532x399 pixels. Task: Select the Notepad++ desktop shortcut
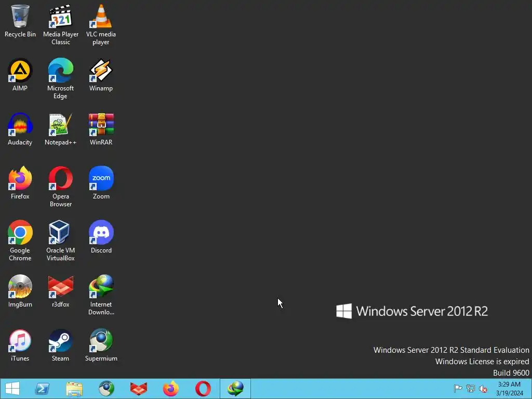pyautogui.click(x=61, y=129)
